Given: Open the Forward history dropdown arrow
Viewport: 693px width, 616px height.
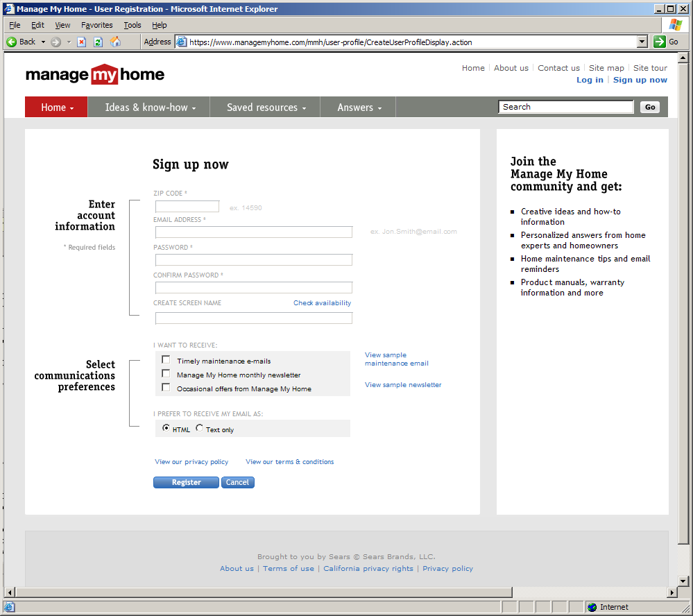Looking at the screenshot, I should pyautogui.click(x=69, y=42).
